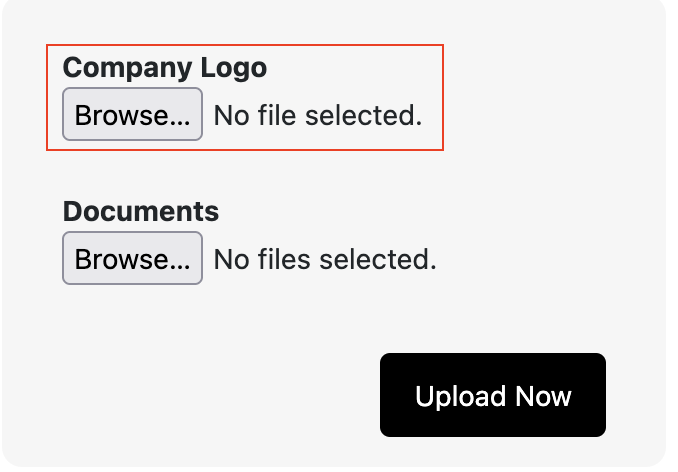Submit the form with Upload Now

point(493,396)
